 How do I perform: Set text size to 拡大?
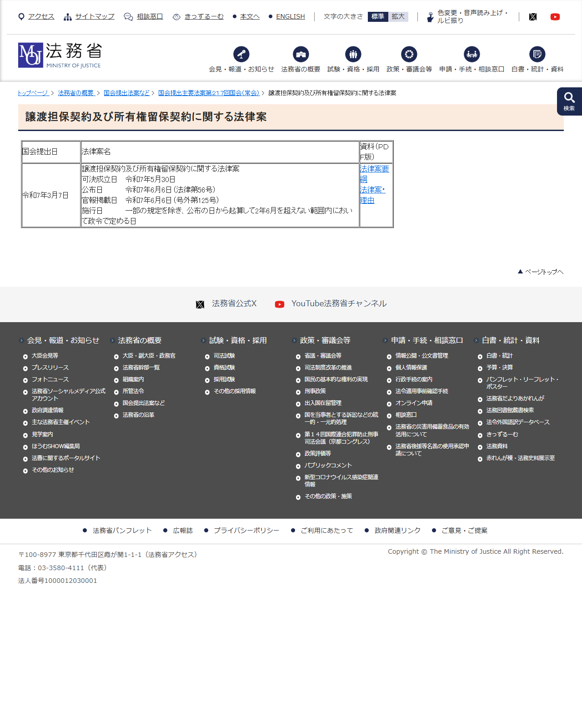tap(398, 17)
